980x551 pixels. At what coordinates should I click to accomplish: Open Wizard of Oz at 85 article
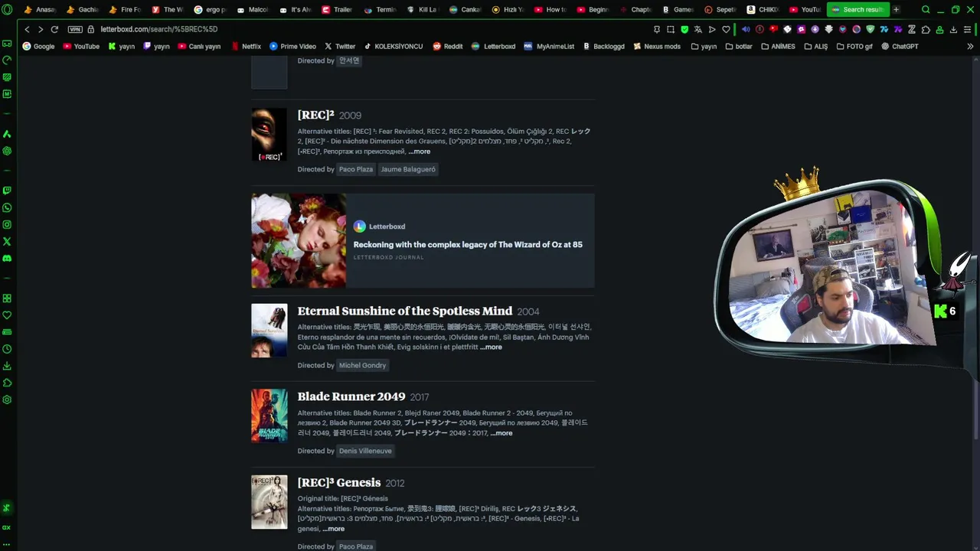coord(468,245)
